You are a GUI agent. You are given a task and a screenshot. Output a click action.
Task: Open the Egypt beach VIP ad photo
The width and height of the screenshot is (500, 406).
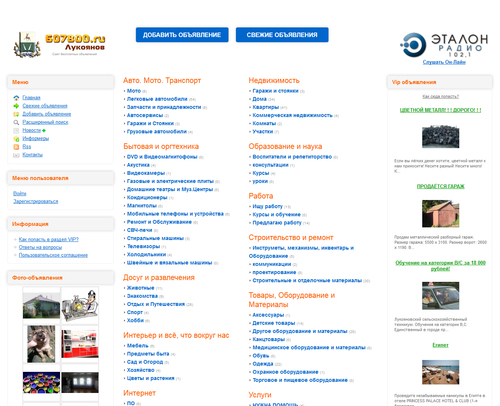(x=440, y=372)
